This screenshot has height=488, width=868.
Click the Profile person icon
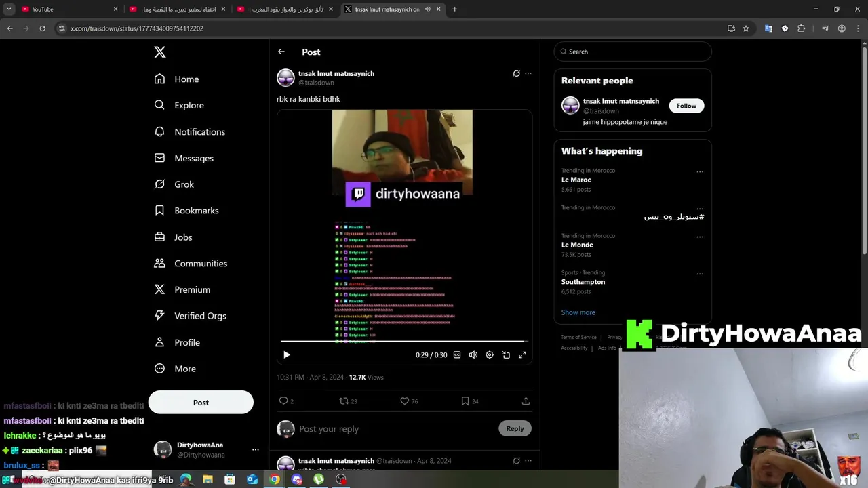click(x=159, y=342)
